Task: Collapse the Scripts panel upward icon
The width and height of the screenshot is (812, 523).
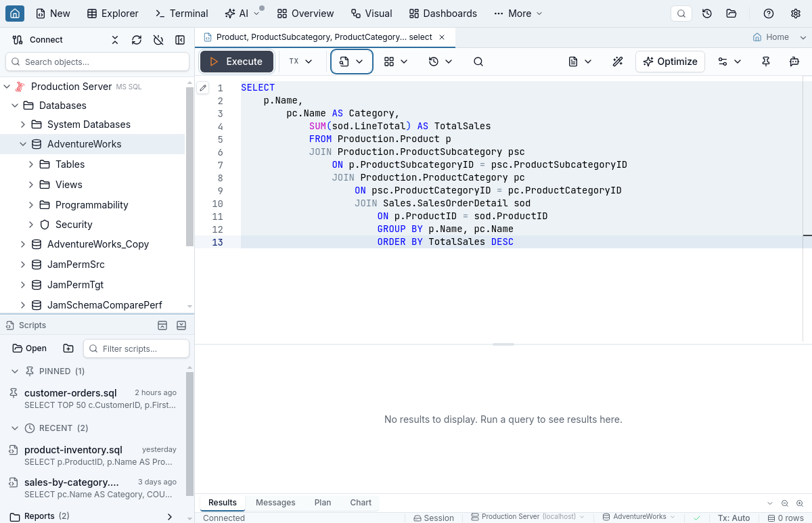Action: pyautogui.click(x=162, y=325)
